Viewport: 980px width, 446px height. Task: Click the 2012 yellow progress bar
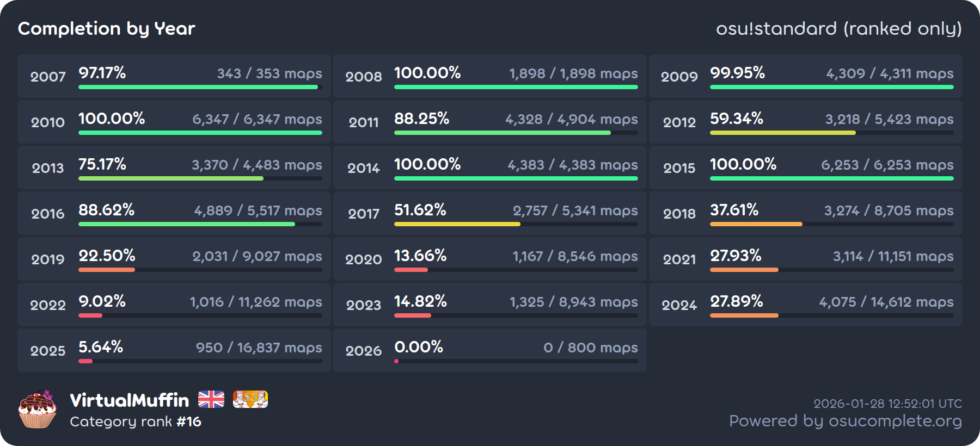tap(782, 133)
